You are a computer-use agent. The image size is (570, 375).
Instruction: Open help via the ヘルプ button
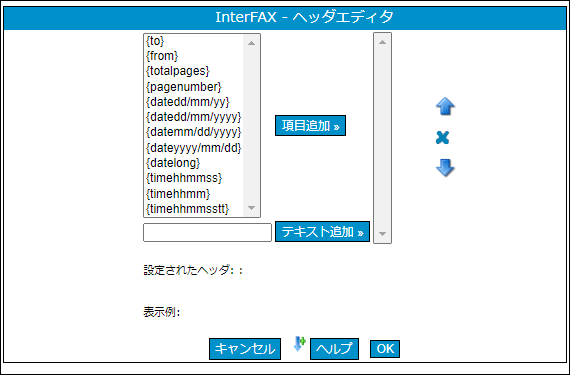(x=334, y=349)
